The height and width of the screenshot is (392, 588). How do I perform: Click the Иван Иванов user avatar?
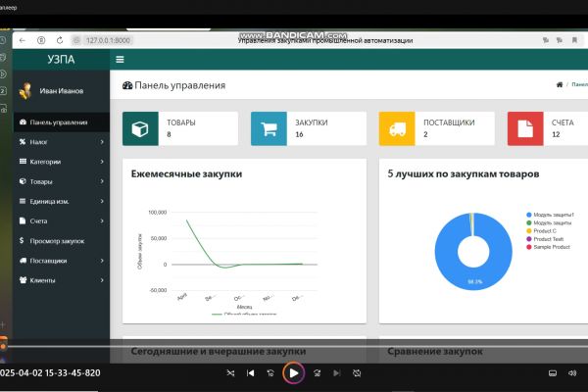pos(25,91)
